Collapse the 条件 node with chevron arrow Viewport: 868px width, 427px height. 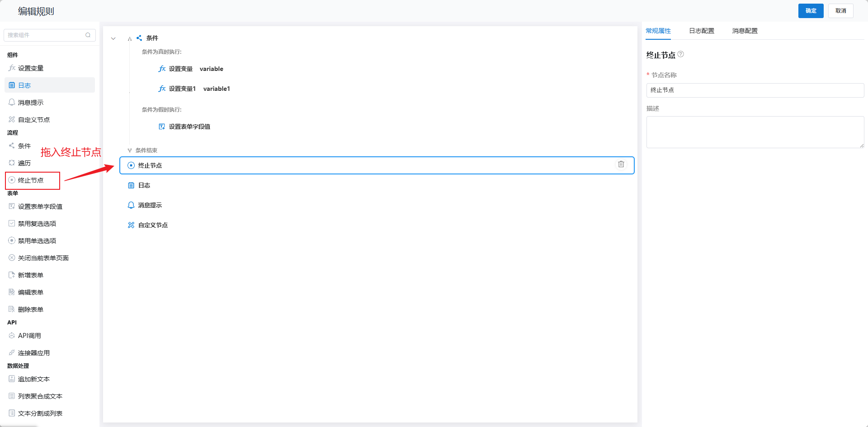pos(113,38)
